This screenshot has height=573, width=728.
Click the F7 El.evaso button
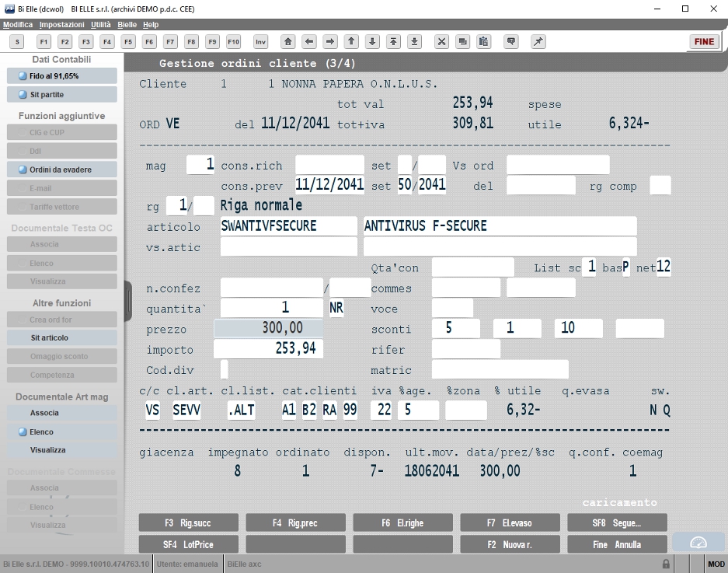510,522
